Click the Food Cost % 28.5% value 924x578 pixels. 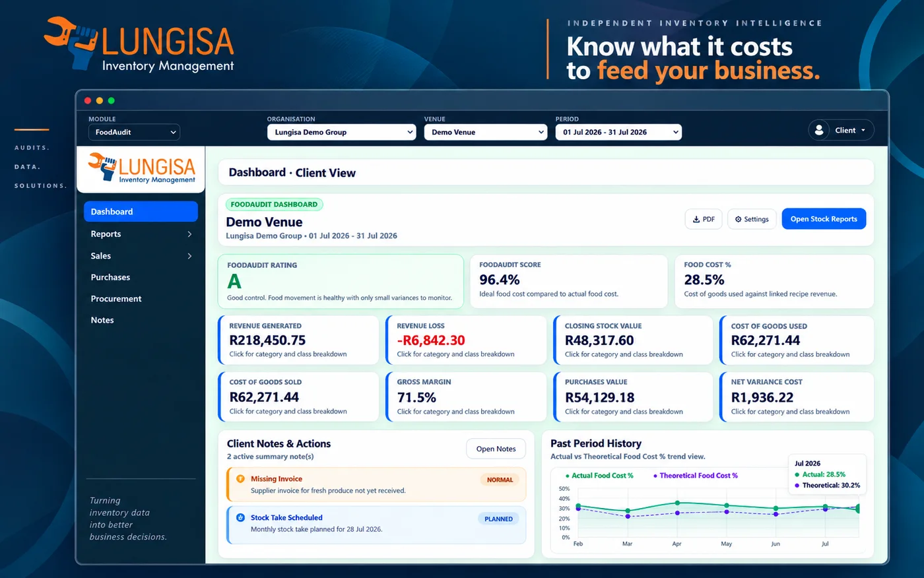click(704, 280)
